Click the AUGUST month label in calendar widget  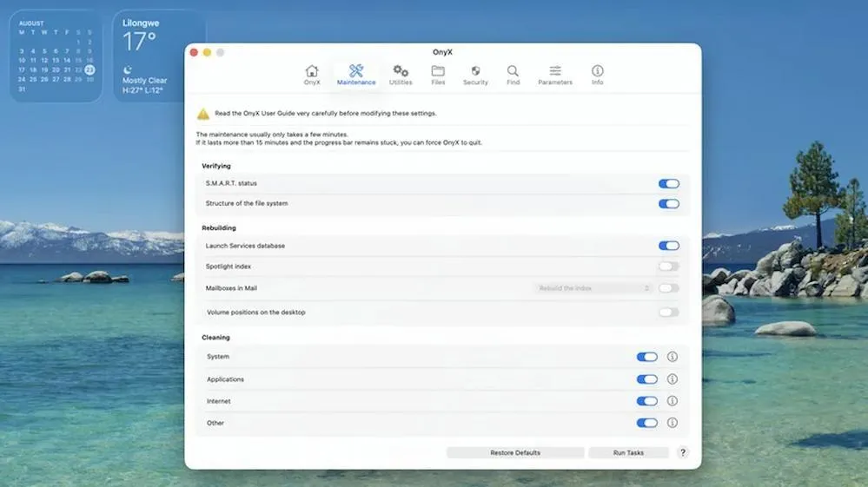[x=31, y=23]
